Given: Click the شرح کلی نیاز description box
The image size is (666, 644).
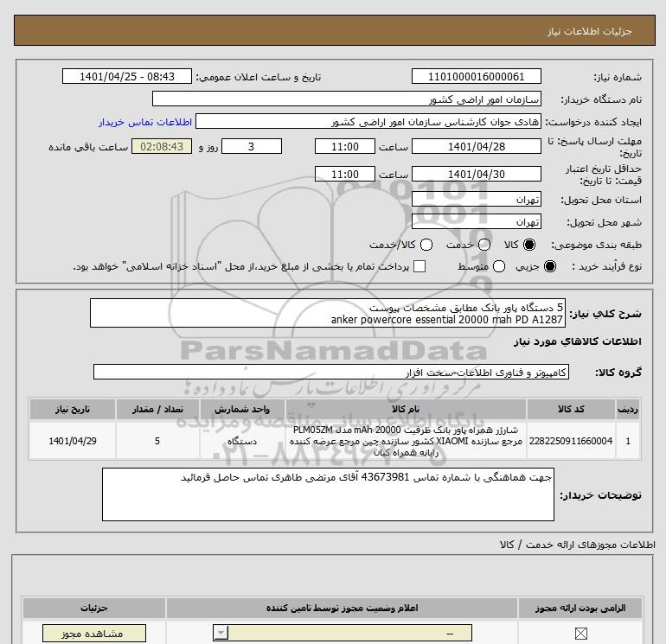Looking at the screenshot, I should (328, 313).
